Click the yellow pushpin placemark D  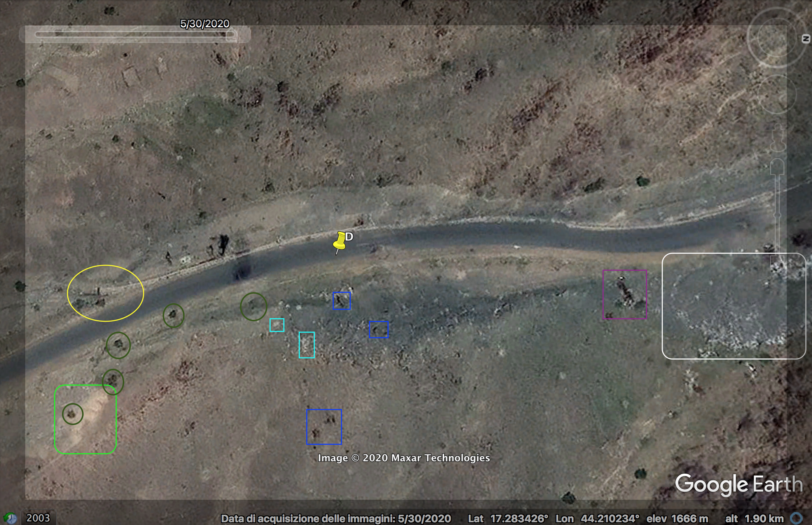pyautogui.click(x=340, y=242)
